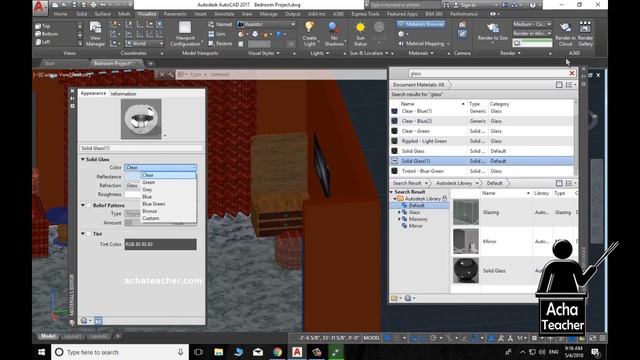
Task: Open the Home ribbon tab
Action: click(x=61, y=14)
